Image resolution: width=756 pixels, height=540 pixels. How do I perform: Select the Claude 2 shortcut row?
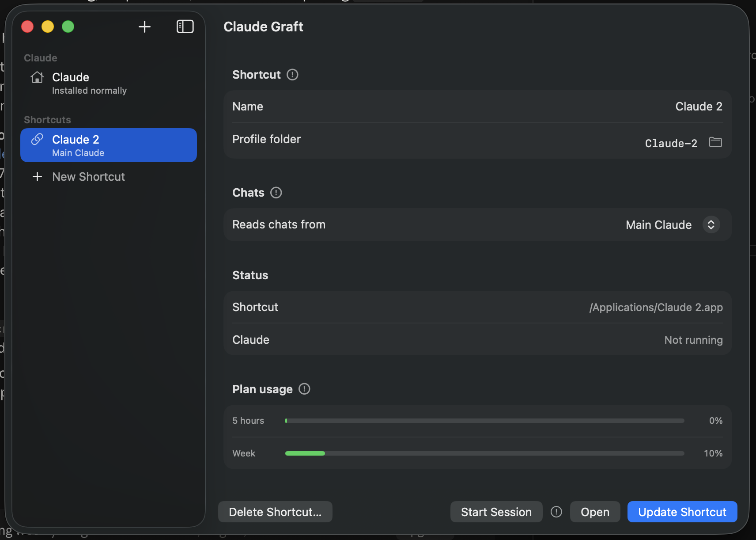[x=109, y=145]
